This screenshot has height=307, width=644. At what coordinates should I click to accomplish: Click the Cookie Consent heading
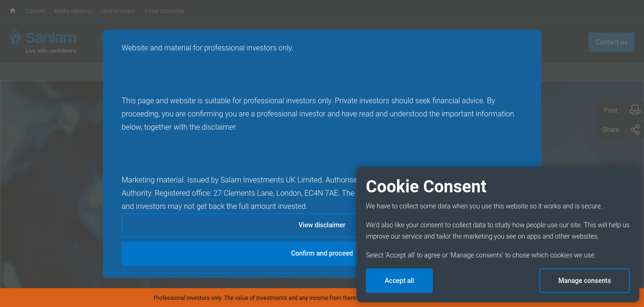426,186
